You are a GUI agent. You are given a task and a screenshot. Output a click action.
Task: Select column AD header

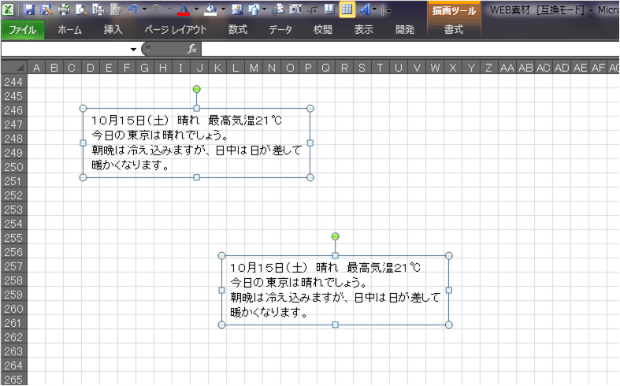pyautogui.click(x=561, y=68)
